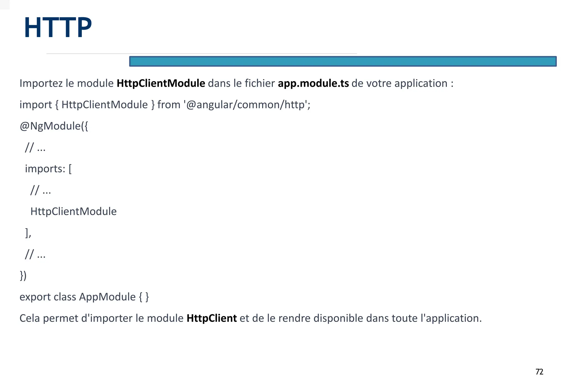Viewport: 561px width, 392px height.
Task: Select the bold word HttpClientModule in first sentence
Action: [x=161, y=83]
